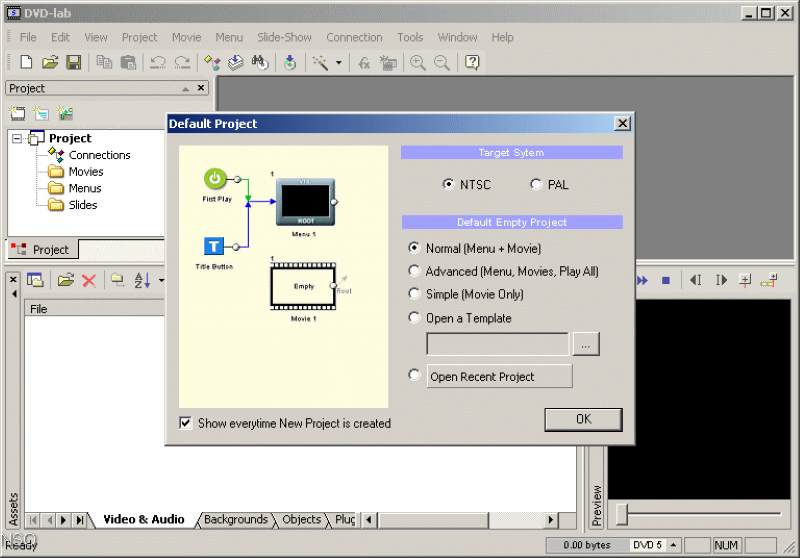Click the Project tab below tree
The image size is (800, 558).
point(42,249)
